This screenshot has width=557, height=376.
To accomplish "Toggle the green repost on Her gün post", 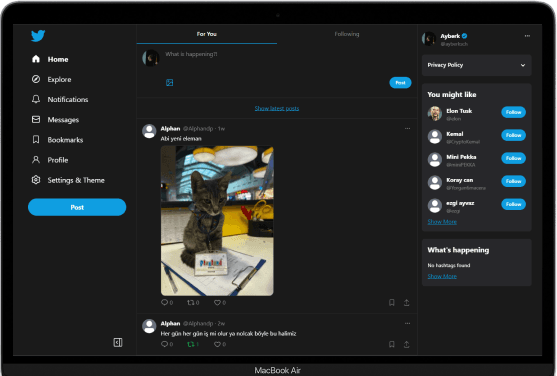I will [x=193, y=344].
